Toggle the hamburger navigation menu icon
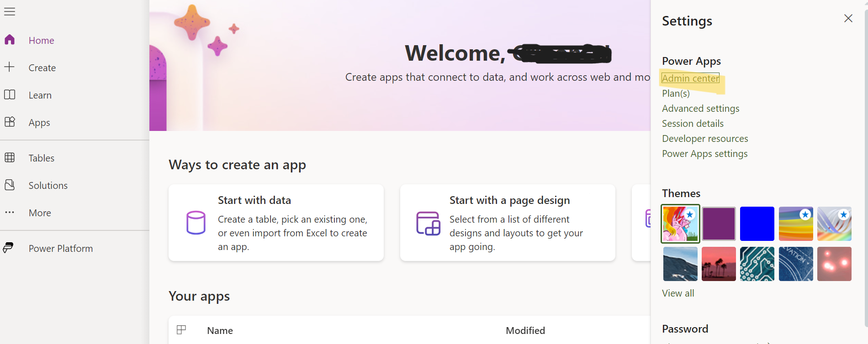This screenshot has width=868, height=344. [x=10, y=11]
